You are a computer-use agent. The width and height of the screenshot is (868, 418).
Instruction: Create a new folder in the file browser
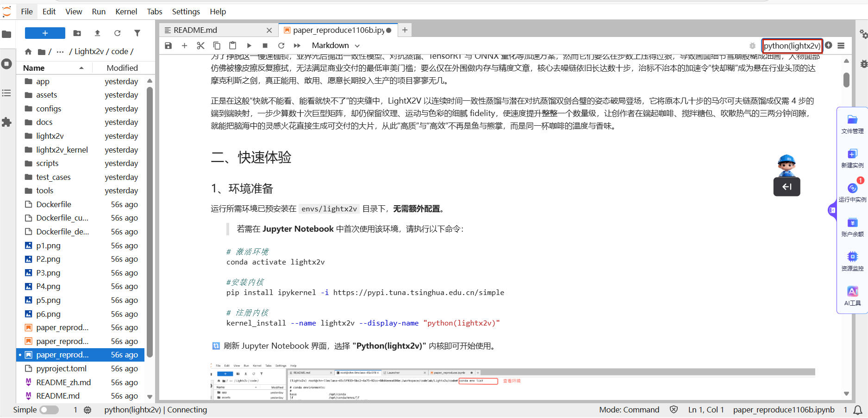coord(77,33)
